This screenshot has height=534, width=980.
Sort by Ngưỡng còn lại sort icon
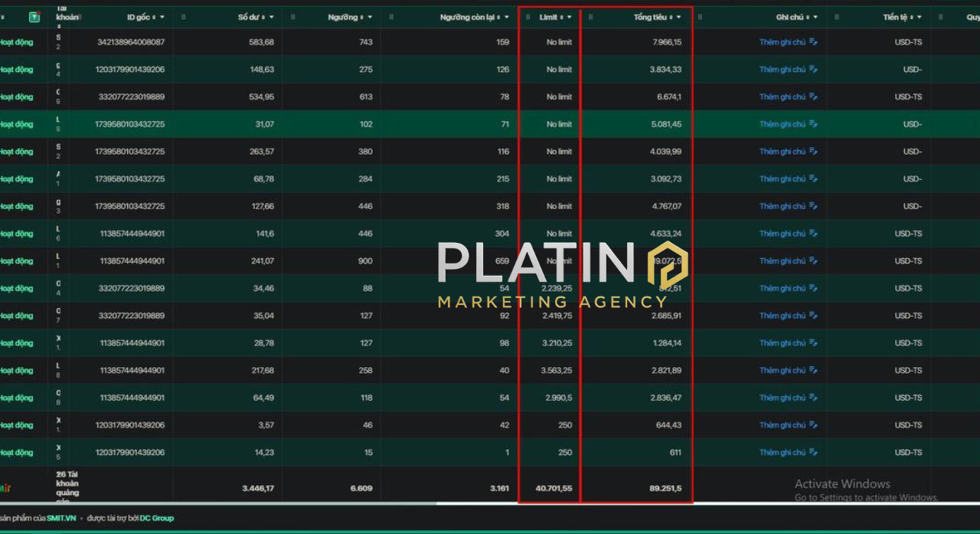pyautogui.click(x=498, y=17)
